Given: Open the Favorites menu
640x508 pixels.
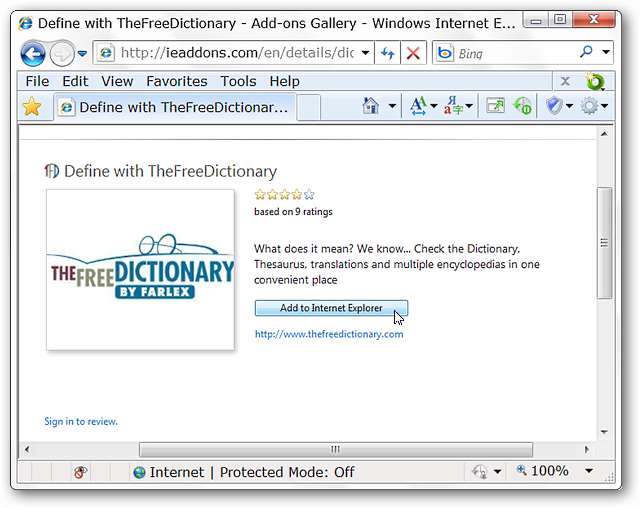Looking at the screenshot, I should (x=177, y=81).
